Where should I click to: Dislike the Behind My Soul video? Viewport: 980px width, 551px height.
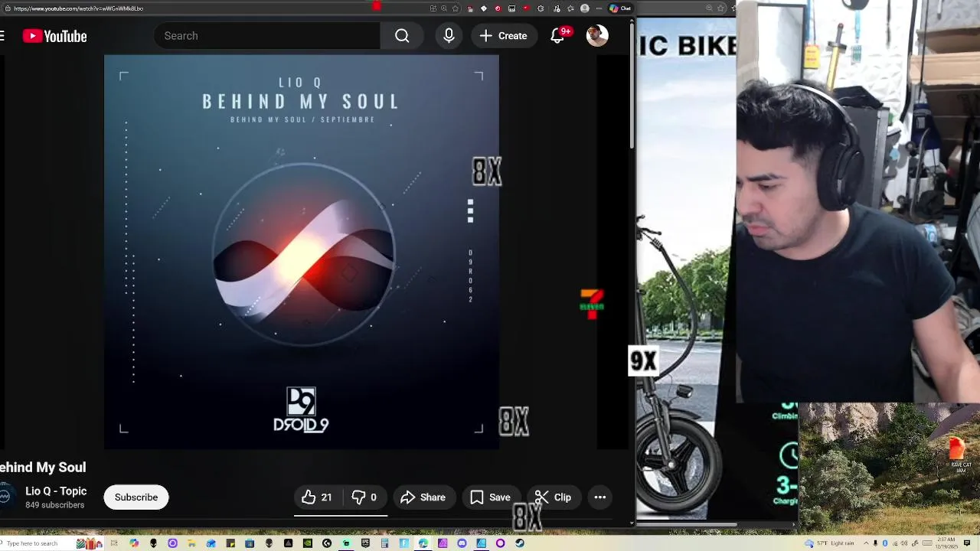[364, 497]
